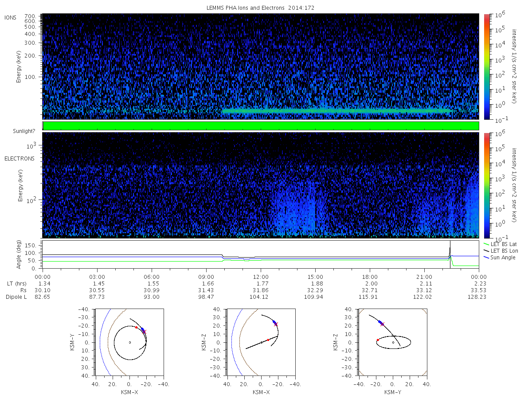Viewport: 532px width, 399px height.
Task: Click the Dipole L row label
Action: point(16,297)
